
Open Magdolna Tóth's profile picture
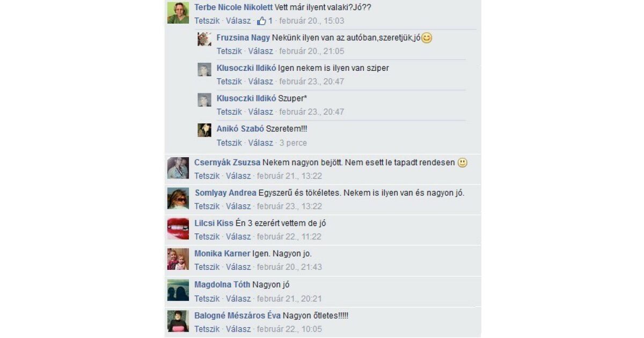[x=178, y=290]
